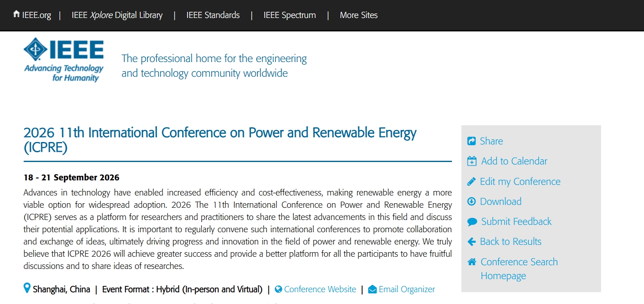Click the IEEE Advancing Technology logo

click(64, 60)
